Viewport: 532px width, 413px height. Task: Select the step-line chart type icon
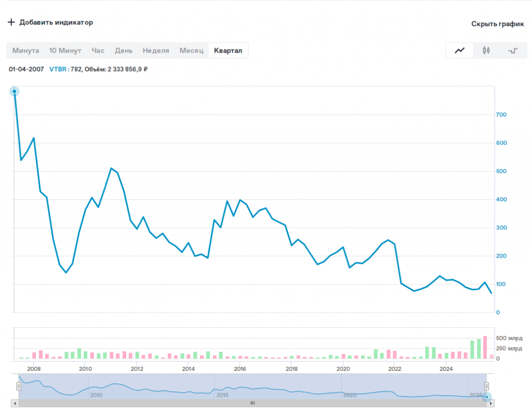point(513,50)
